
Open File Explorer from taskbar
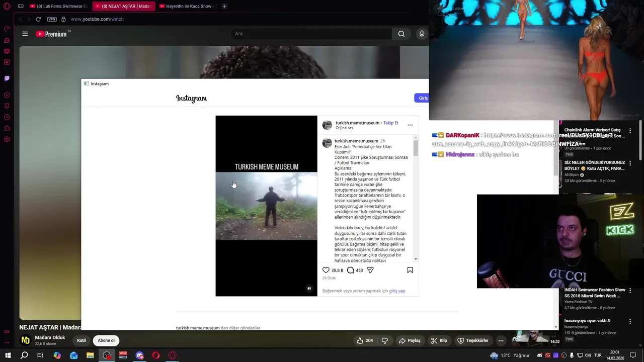(x=90, y=355)
